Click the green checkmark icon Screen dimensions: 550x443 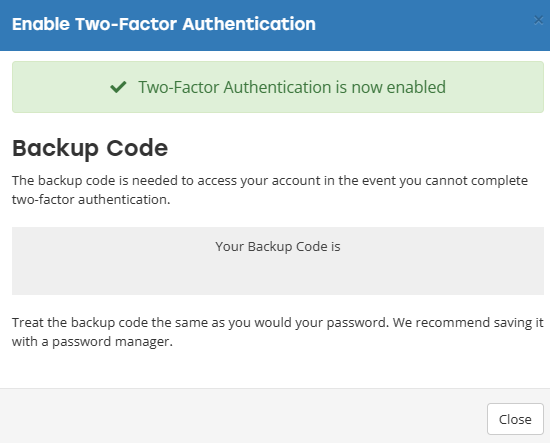coord(118,87)
